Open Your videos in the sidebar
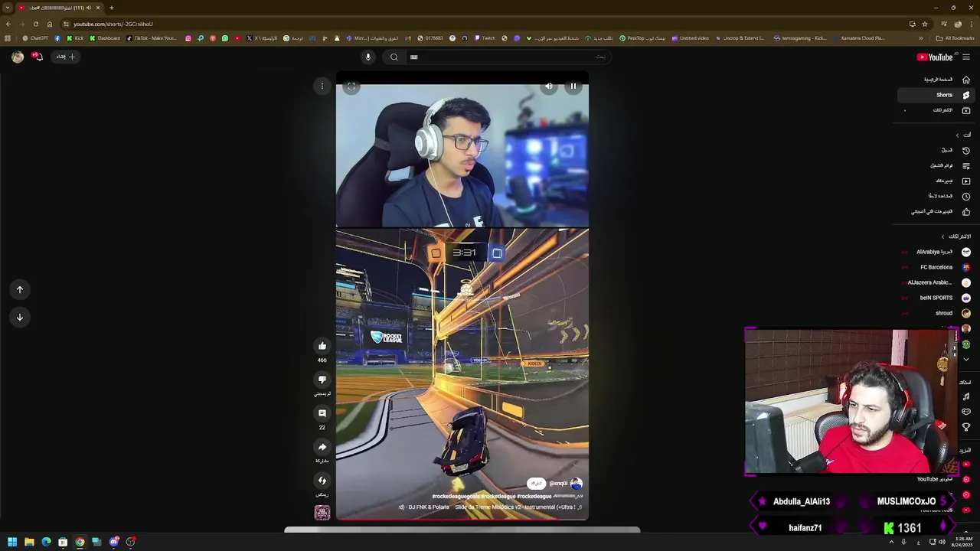Image resolution: width=980 pixels, height=551 pixels. click(x=935, y=181)
